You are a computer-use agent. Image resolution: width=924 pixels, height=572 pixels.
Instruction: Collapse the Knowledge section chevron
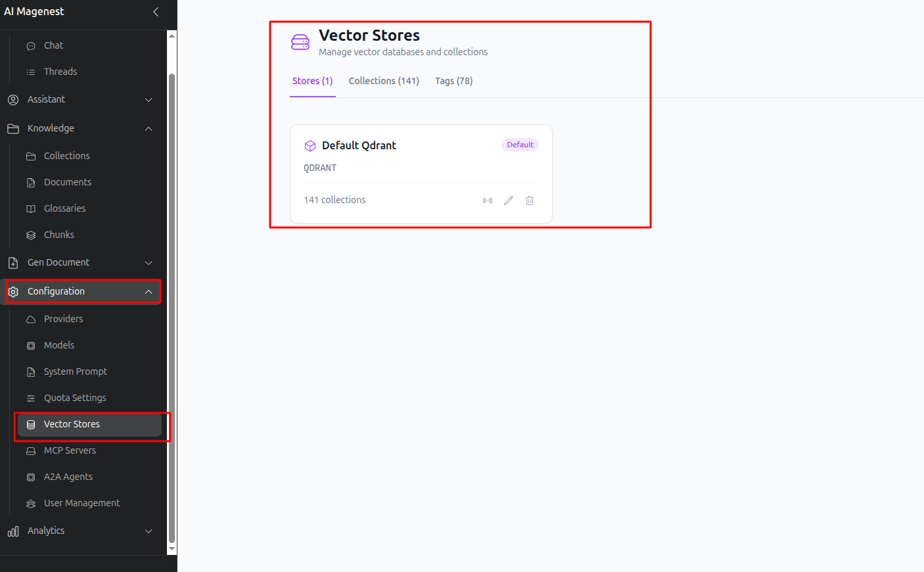[149, 129]
